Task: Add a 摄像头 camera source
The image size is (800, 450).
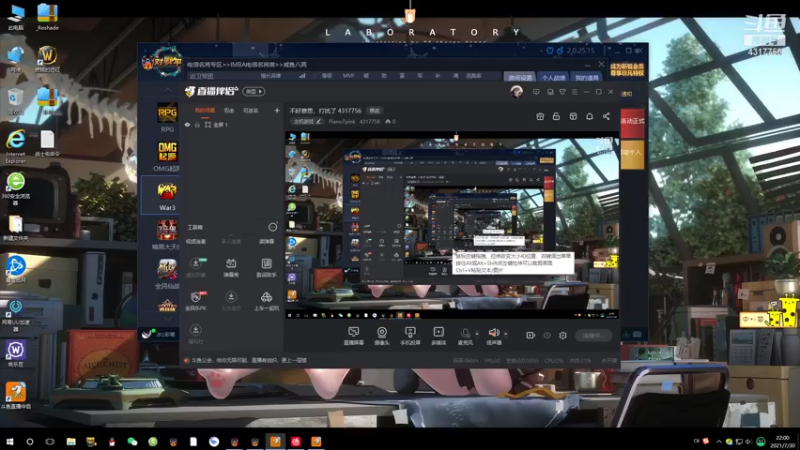Action: point(382,336)
